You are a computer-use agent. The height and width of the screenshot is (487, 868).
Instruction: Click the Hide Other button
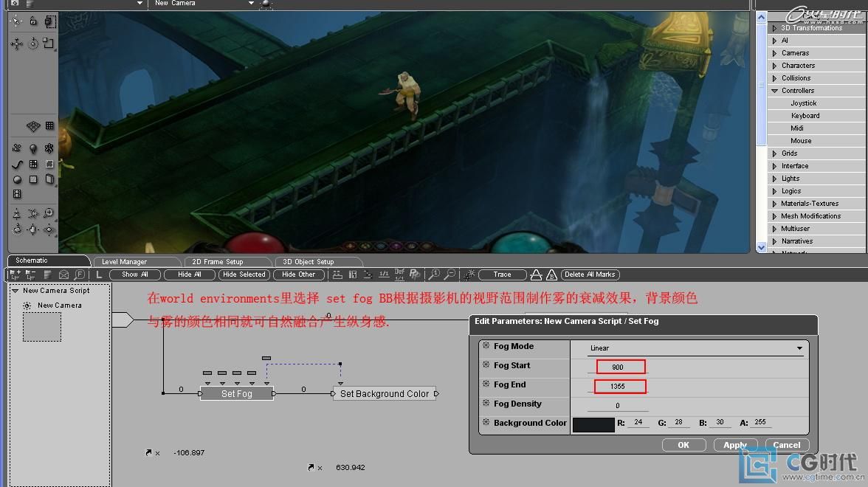pos(298,274)
